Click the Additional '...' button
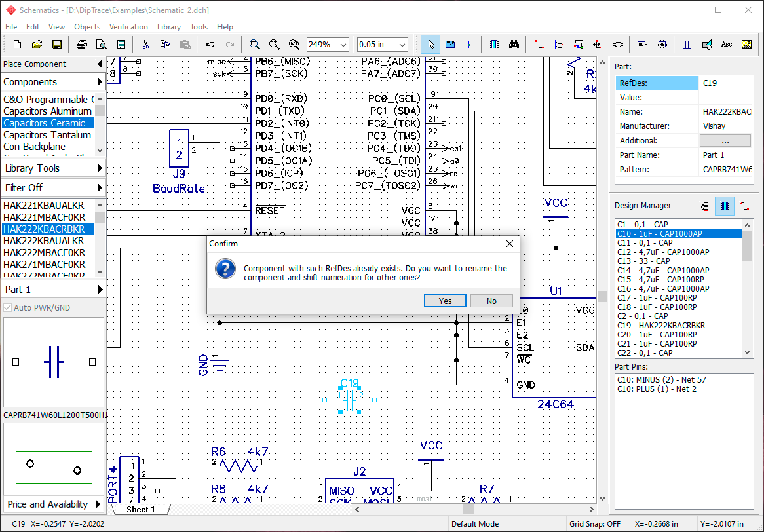Screen dimensions: 764x532 tap(725, 141)
